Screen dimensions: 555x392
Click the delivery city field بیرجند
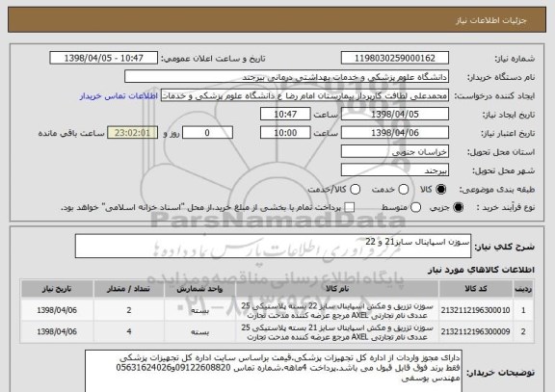395,170
